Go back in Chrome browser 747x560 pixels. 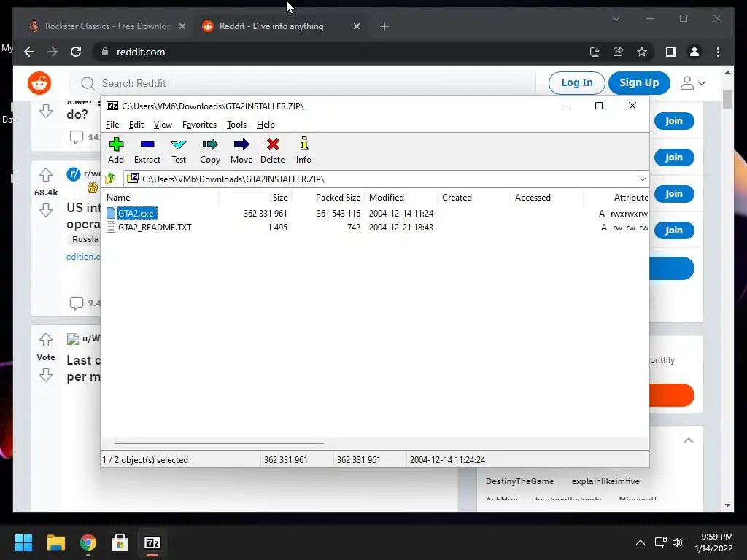pyautogui.click(x=29, y=52)
